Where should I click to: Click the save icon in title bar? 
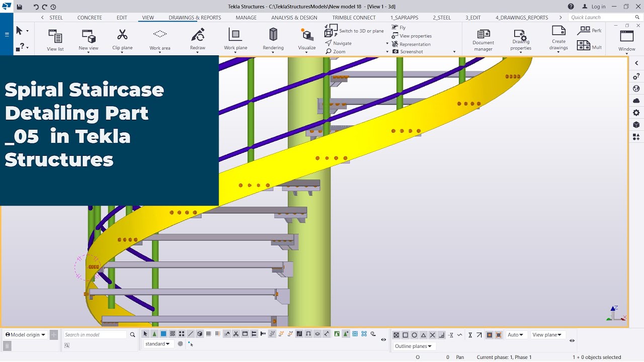(20, 7)
